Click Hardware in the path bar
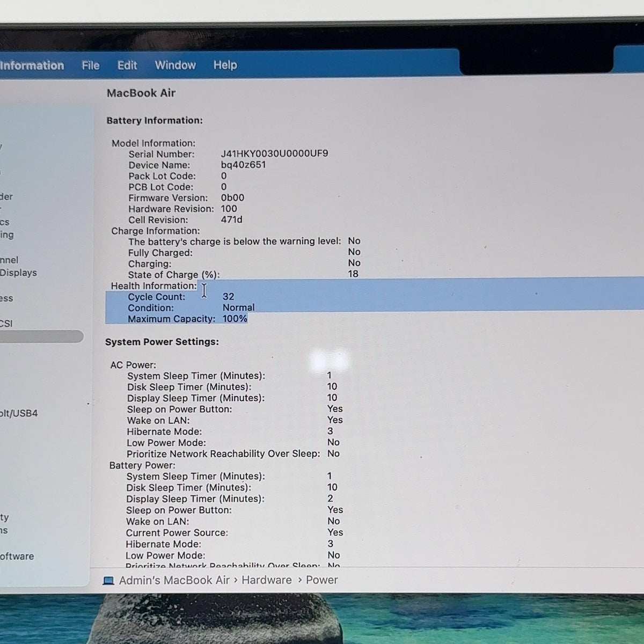This screenshot has width=644, height=644. [x=267, y=580]
